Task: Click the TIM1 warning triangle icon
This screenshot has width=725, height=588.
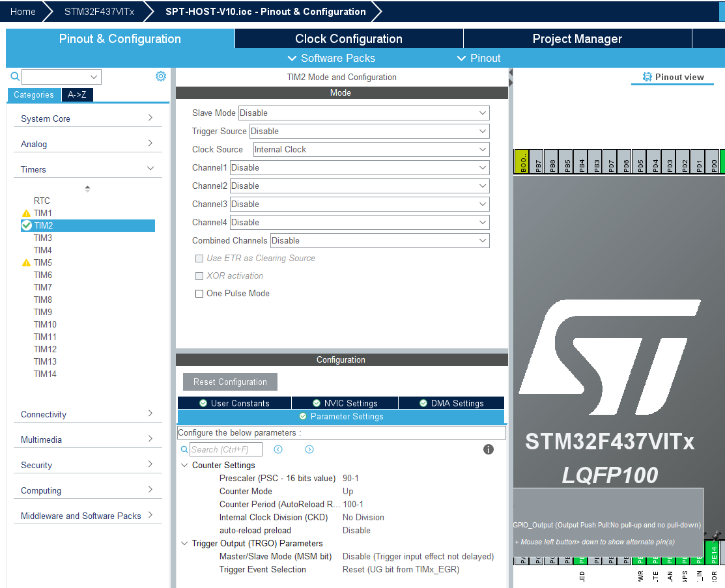Action: (26, 213)
